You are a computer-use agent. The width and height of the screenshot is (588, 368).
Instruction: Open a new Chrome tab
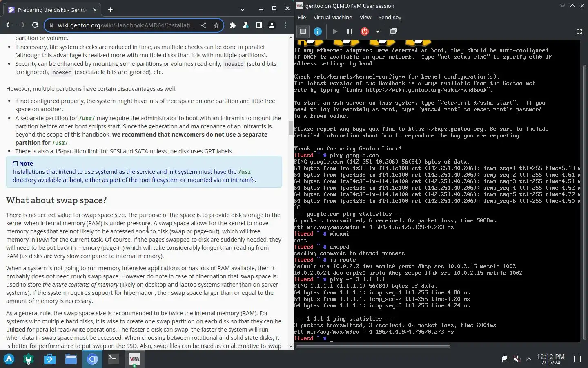pyautogui.click(x=110, y=9)
